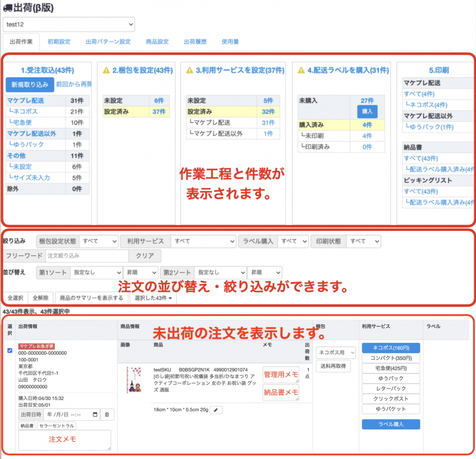Viewport: 476px width, 459px height.
Task: Select the コンパクト(350円) service button
Action: point(391,358)
